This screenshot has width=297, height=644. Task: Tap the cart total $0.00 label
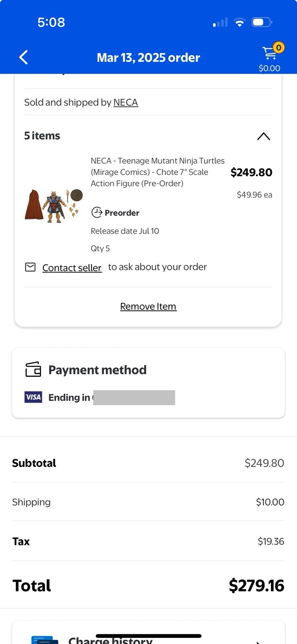(269, 68)
